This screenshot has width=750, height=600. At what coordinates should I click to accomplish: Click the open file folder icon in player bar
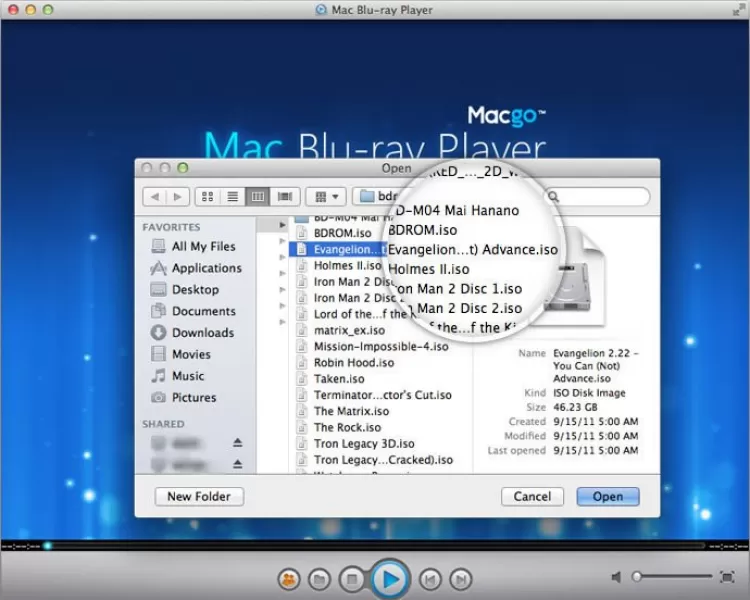(x=320, y=580)
